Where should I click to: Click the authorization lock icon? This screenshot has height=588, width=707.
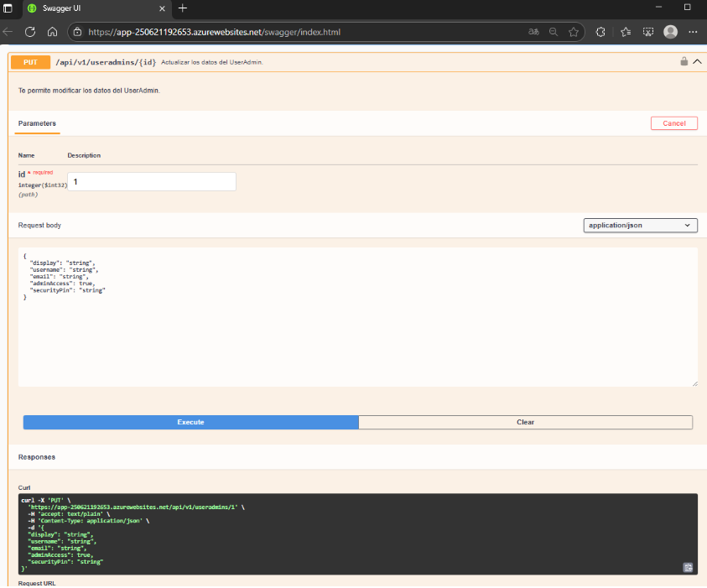pos(684,61)
